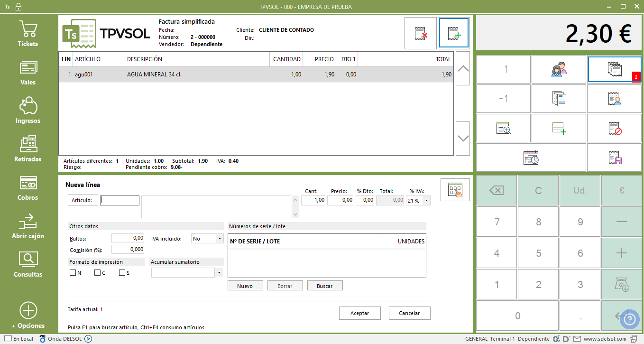Click the Precio input field
This screenshot has width=644, height=344.
coord(340,200)
